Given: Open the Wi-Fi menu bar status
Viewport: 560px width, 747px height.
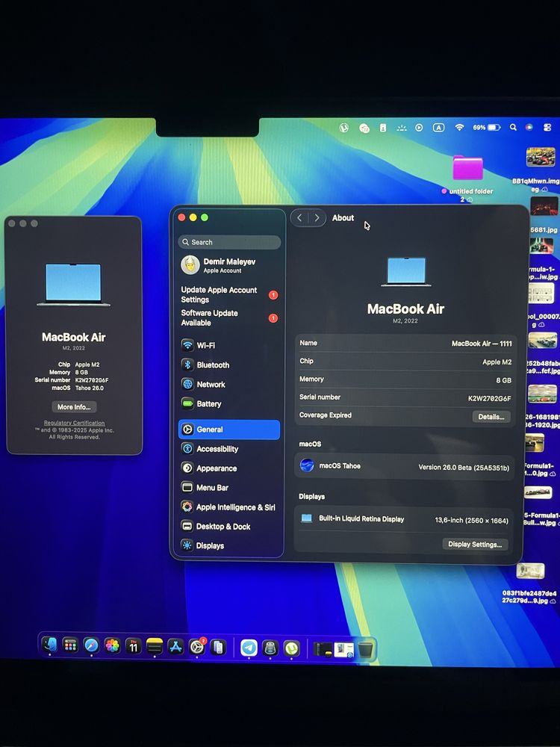Looking at the screenshot, I should (x=459, y=128).
